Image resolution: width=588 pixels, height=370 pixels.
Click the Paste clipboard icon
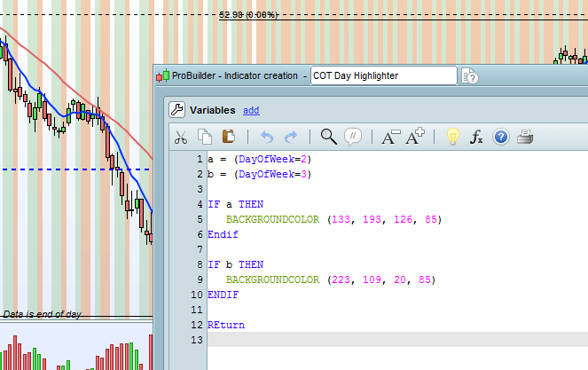[x=229, y=137]
